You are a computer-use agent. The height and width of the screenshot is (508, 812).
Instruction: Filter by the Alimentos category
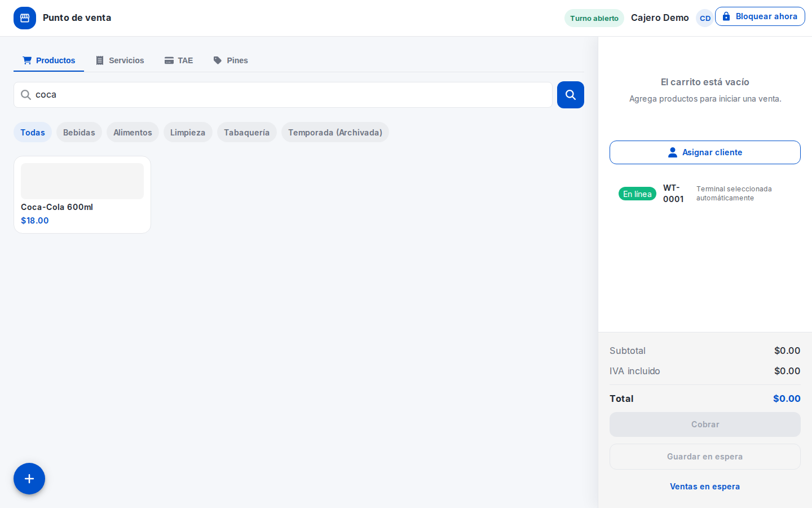(133, 132)
